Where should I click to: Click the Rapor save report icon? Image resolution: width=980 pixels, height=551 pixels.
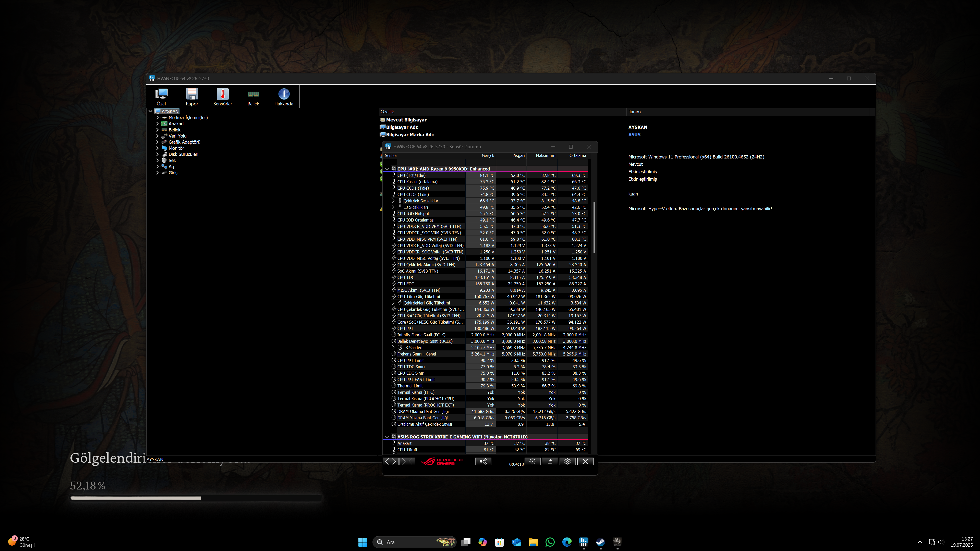pyautogui.click(x=192, y=96)
